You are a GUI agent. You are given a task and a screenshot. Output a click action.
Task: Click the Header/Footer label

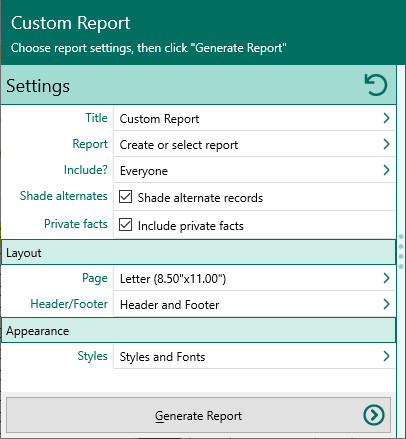[x=69, y=304]
